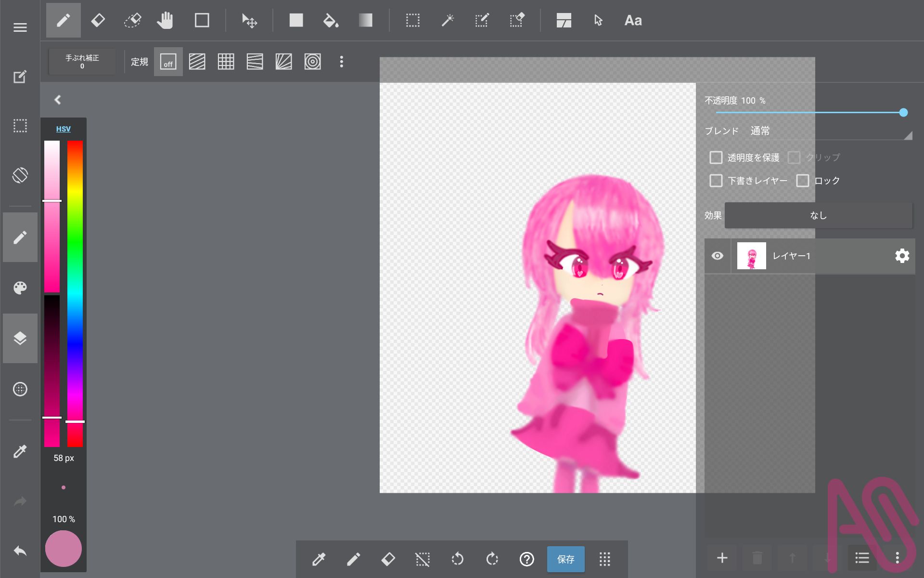Click the 手ぶれ補正 stabilizer button
Screen dimensions: 924x578
(82, 61)
